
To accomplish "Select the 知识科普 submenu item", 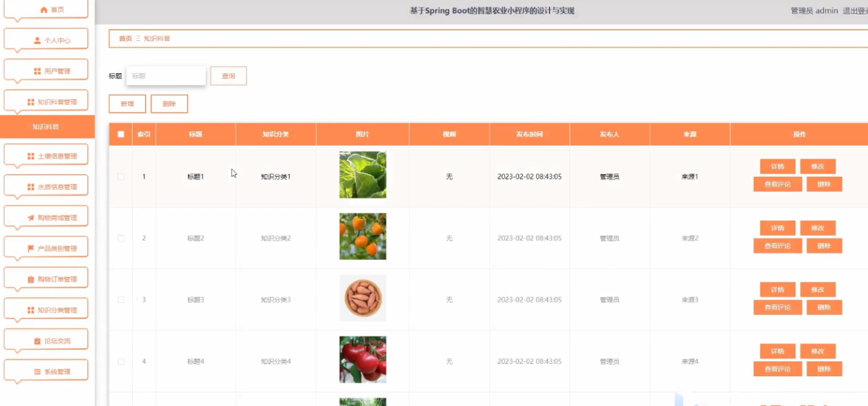I will [x=47, y=127].
